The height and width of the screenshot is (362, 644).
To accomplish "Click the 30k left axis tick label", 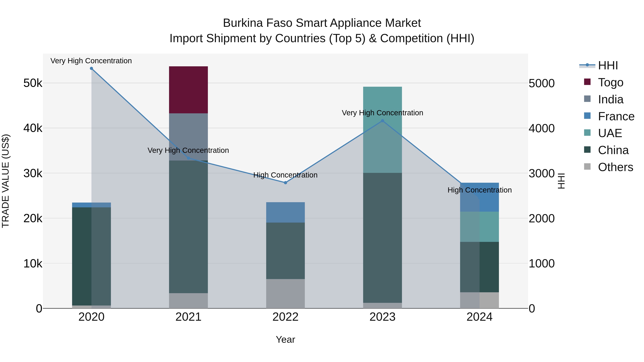I will click(x=33, y=173).
